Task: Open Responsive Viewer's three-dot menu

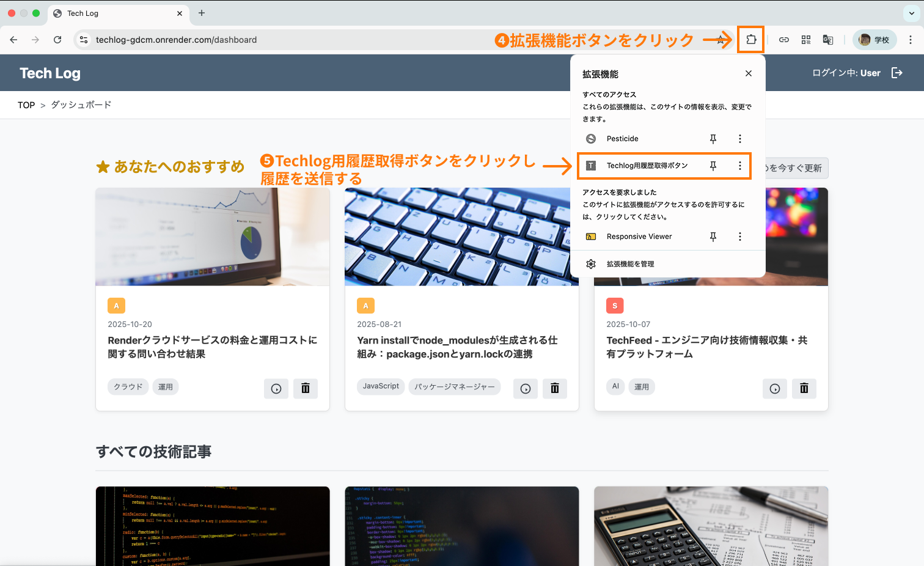Action: pos(739,236)
